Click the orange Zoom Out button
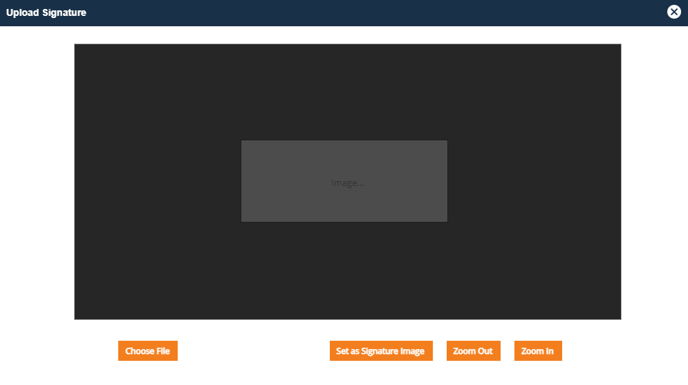688x385 pixels. 473,351
